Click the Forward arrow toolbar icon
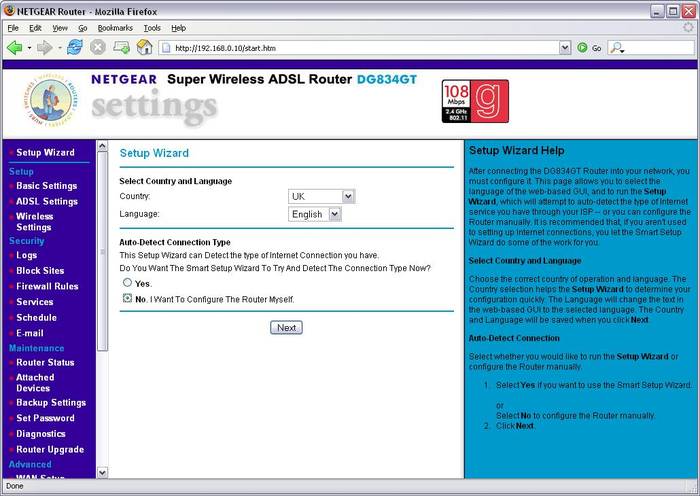700x496 pixels. (44, 47)
